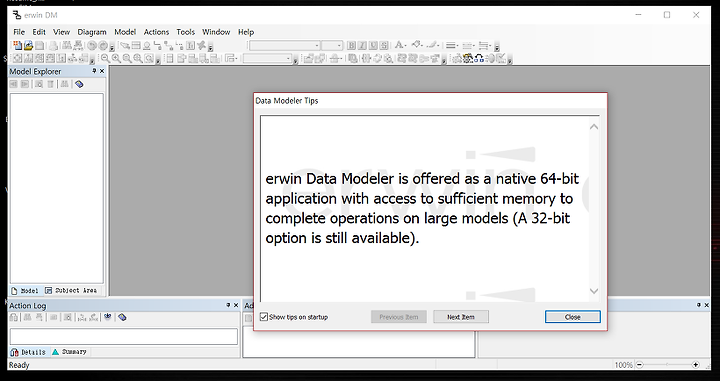Click the 100% zoom value in status bar
720x381 pixels.
[x=623, y=365]
